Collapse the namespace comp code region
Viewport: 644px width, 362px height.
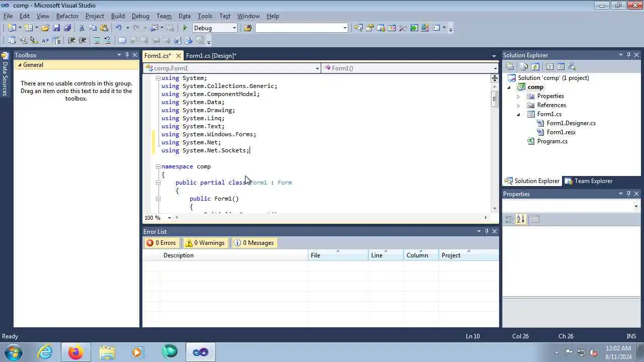coord(158,166)
